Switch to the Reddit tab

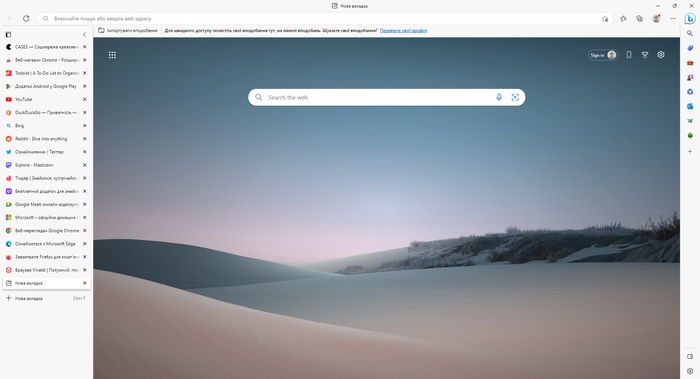point(46,139)
